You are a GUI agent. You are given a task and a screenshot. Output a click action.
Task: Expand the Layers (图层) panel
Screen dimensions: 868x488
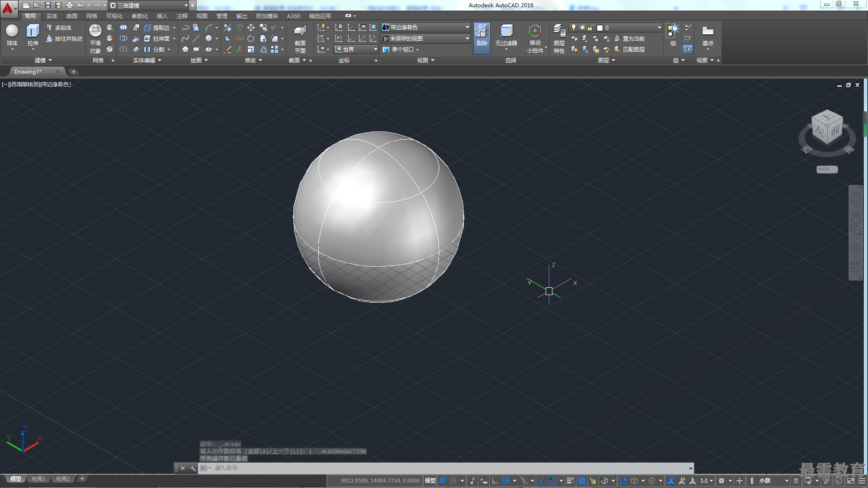(606, 60)
